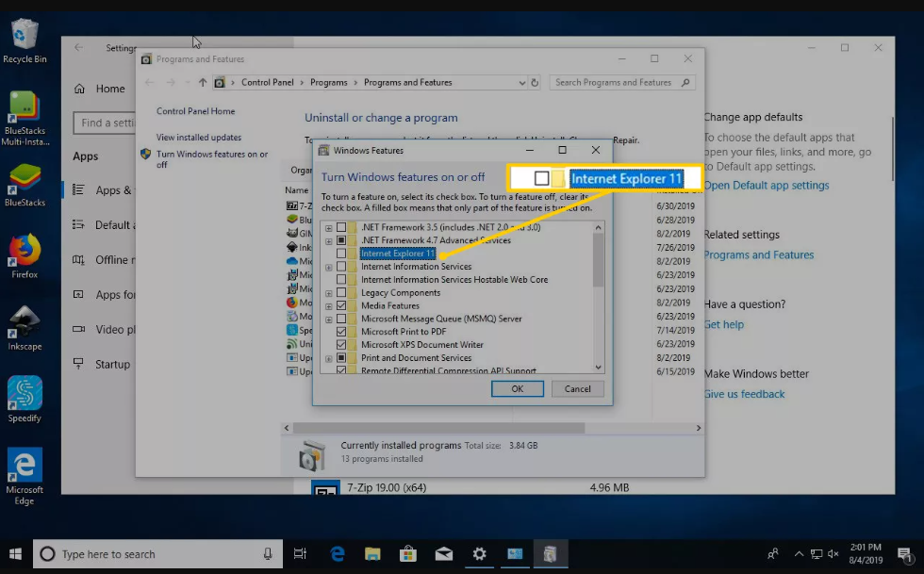The image size is (924, 574).
Task: Click Cancel in Windows Features dialog
Action: [577, 389]
